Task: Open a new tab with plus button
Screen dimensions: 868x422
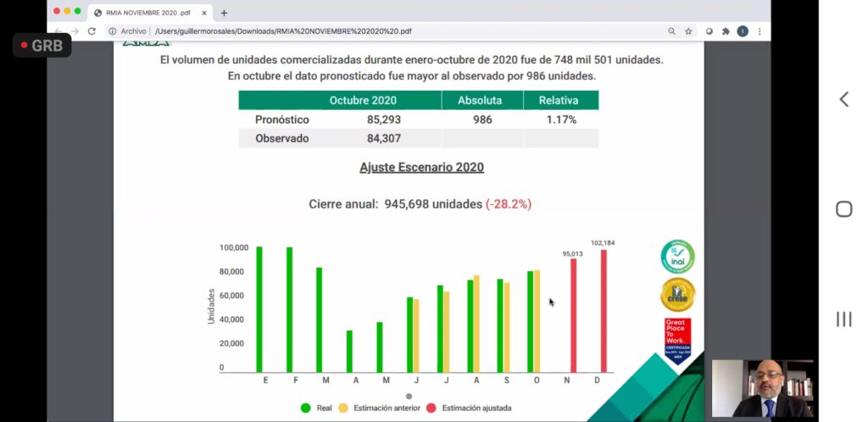Action: (x=224, y=13)
